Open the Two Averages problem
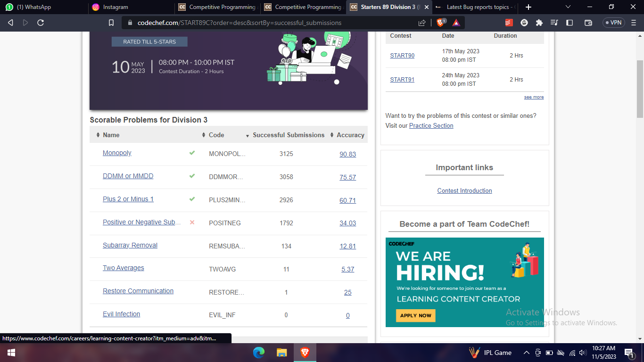Image resolution: width=644 pixels, height=362 pixels. pos(124,268)
